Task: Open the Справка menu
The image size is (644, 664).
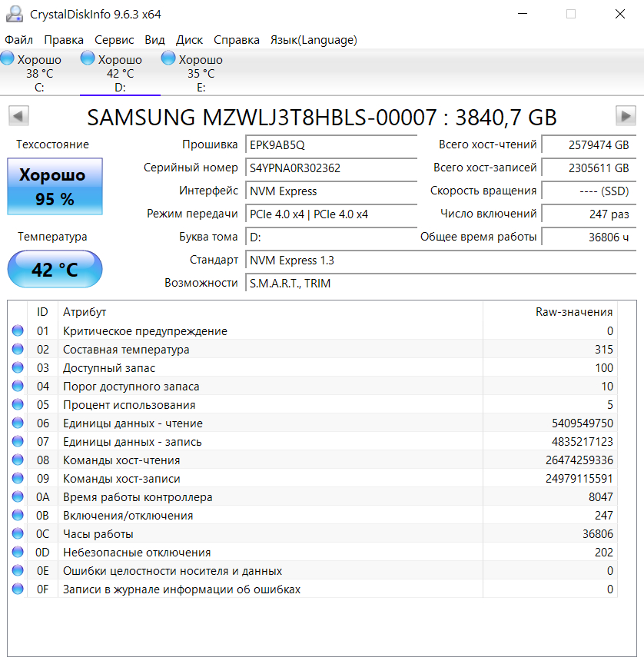Action: [236, 40]
